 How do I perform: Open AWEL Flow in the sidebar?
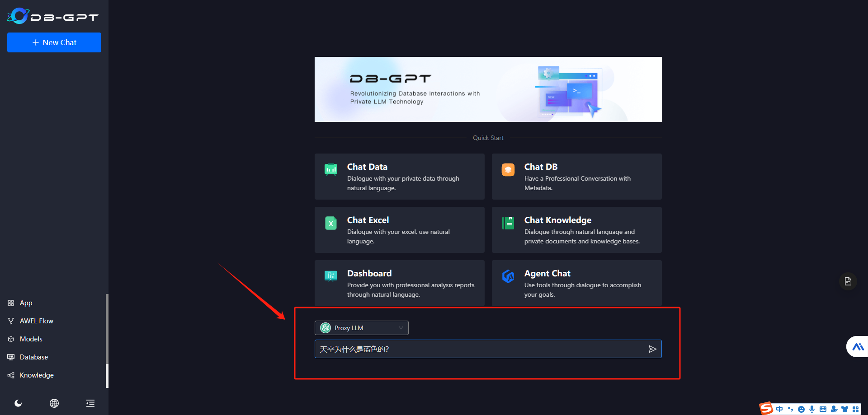[36, 321]
